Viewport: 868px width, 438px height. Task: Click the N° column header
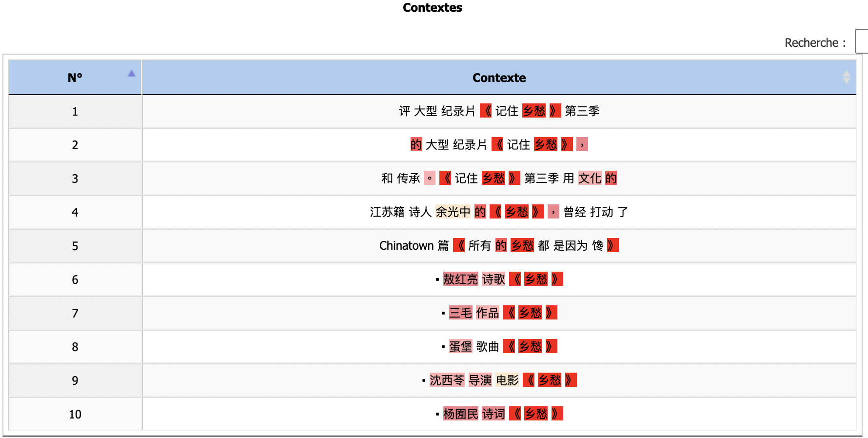[x=75, y=78]
